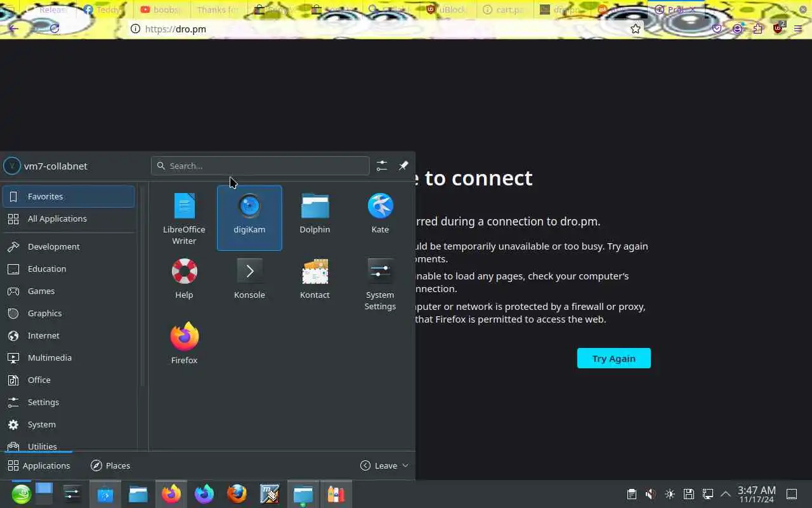Expand the hidden system tray icons
Image resolution: width=812 pixels, height=508 pixels.
[726, 494]
